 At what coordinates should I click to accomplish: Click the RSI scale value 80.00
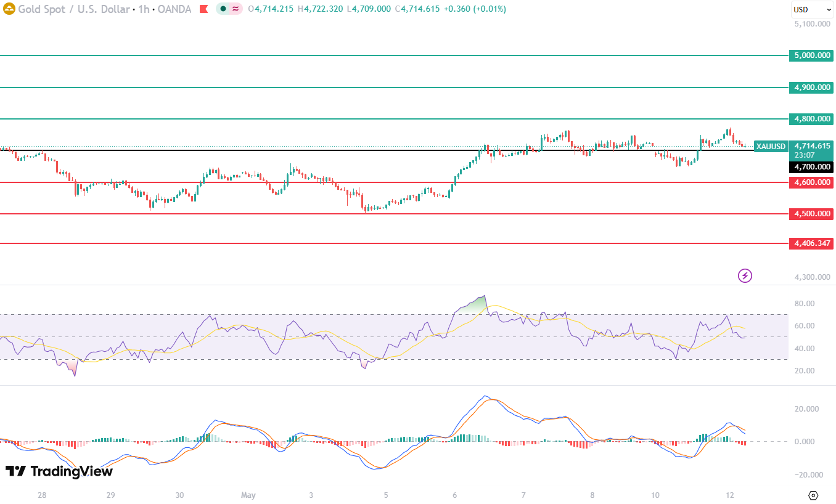[805, 304]
